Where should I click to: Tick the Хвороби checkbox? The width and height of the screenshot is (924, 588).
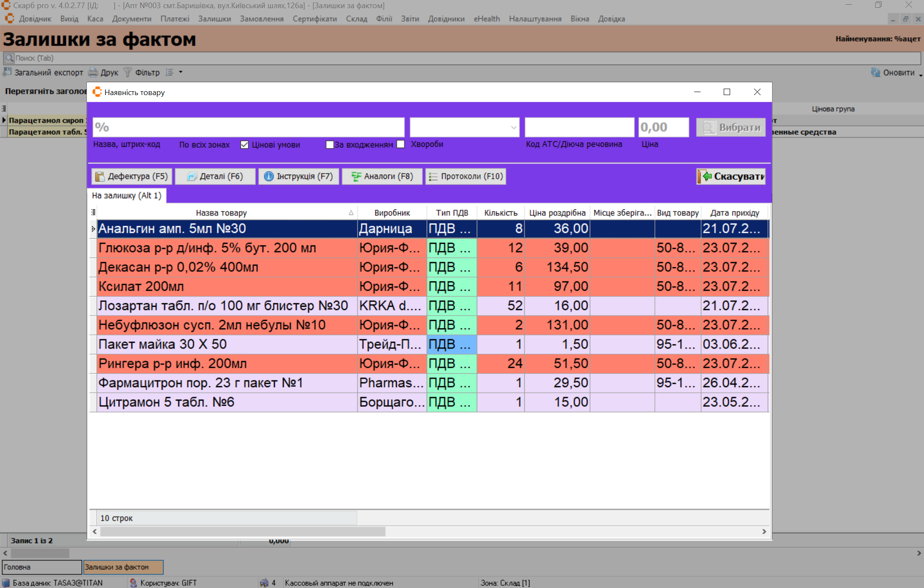coord(401,144)
